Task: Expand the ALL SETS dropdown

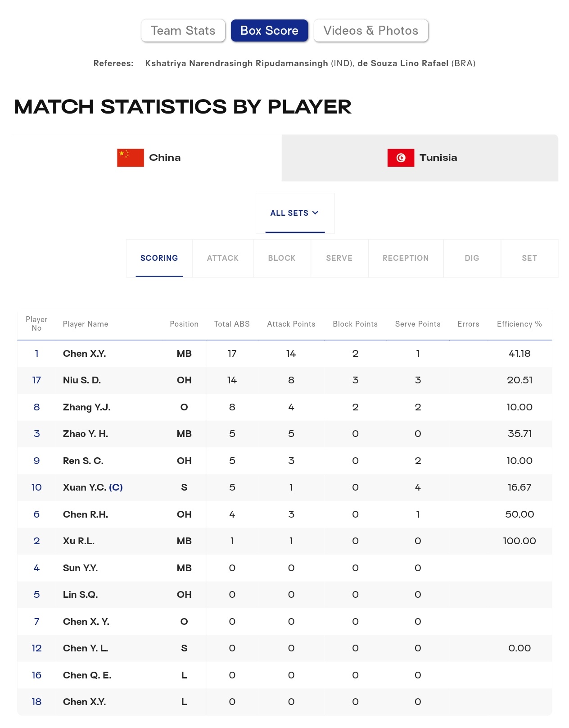Action: (295, 213)
